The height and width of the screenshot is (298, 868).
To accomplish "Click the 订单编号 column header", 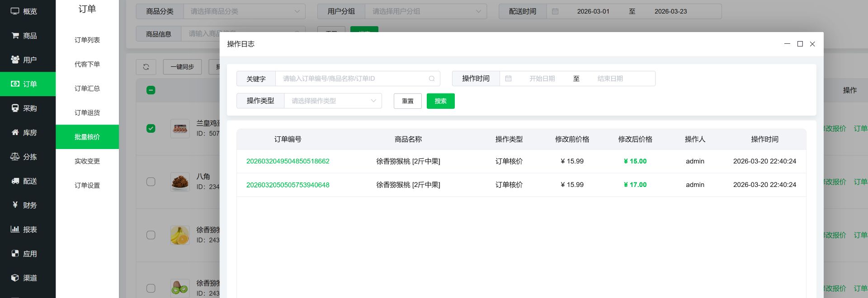I will click(288, 139).
